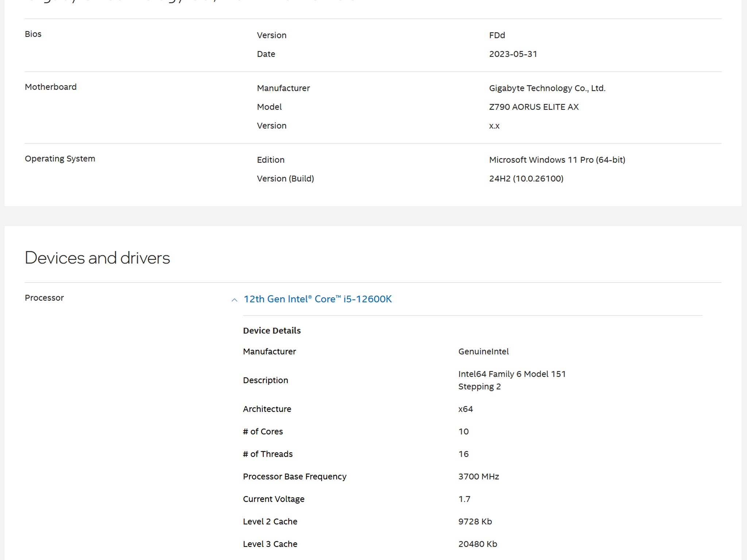Open the 12th Gen Intel Core i5-12600K link
The image size is (747, 560).
click(x=317, y=299)
